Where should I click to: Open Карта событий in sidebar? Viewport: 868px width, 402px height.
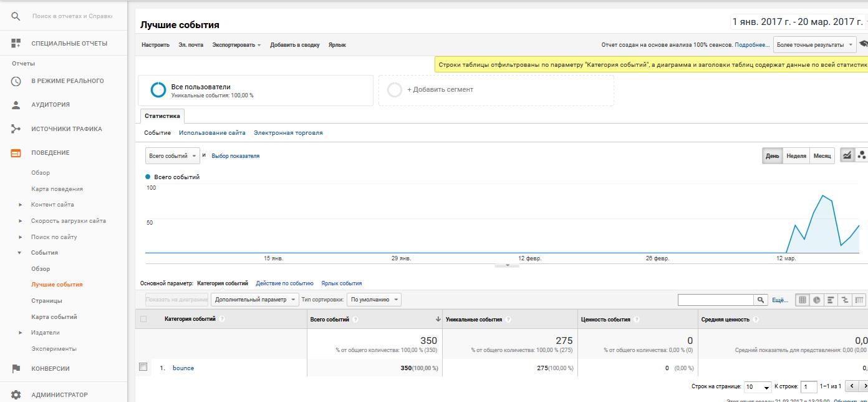[x=54, y=317]
